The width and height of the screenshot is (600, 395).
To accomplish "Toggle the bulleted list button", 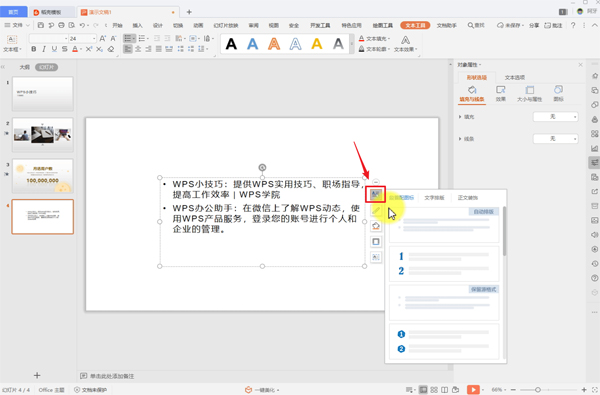I will point(129,38).
